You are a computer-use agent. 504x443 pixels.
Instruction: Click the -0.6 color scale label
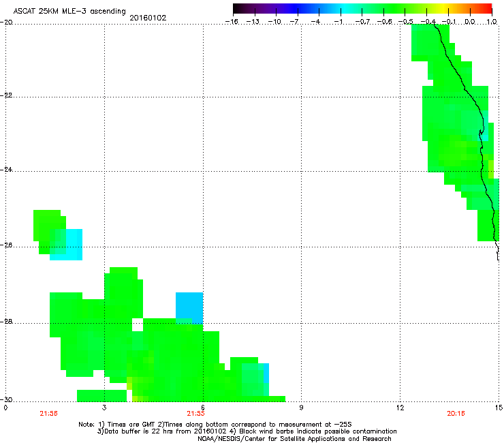[384, 22]
